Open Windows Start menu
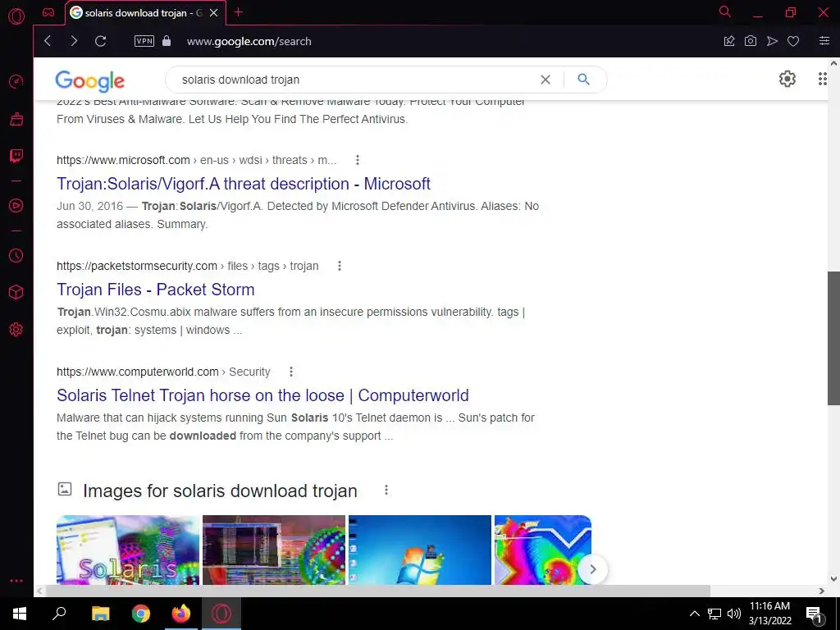 [x=20, y=614]
